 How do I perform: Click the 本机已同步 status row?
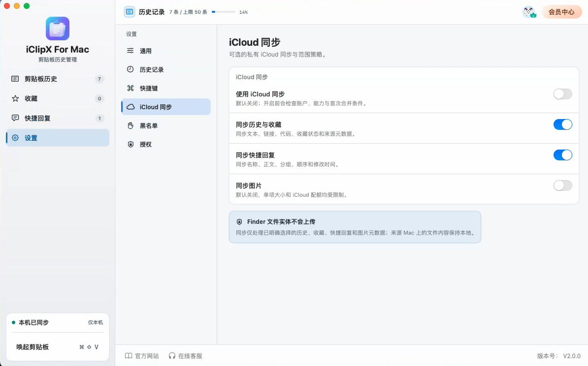[58, 323]
